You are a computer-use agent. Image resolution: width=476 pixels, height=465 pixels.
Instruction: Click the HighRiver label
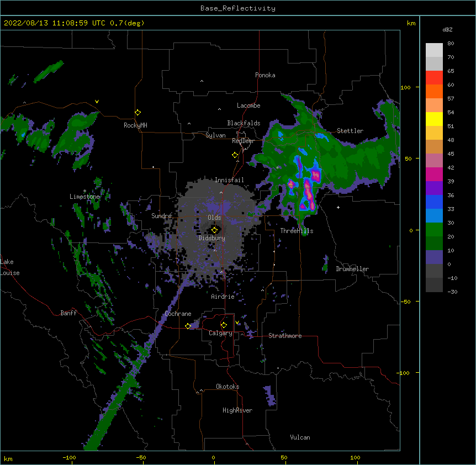pos(237,410)
